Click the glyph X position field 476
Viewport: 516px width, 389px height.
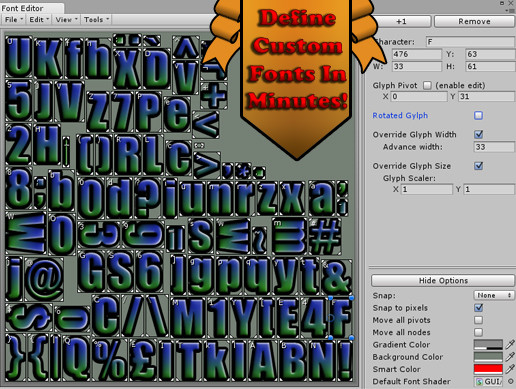point(417,54)
